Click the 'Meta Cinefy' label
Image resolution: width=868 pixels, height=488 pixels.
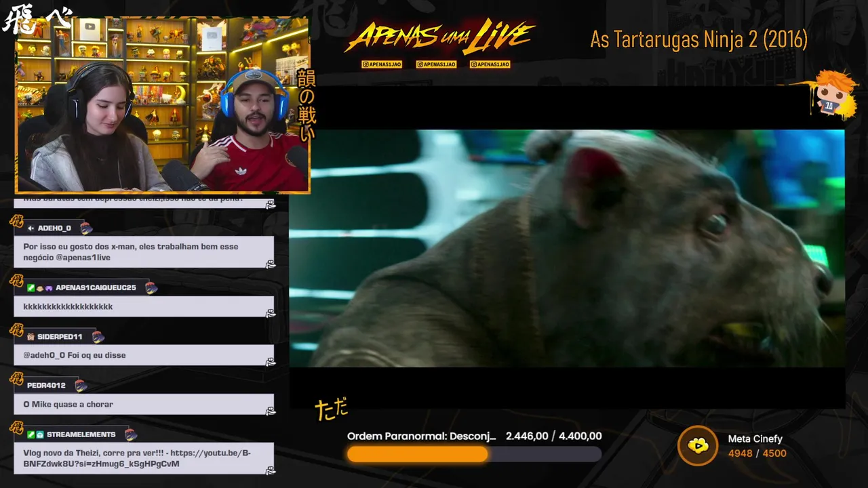tap(755, 439)
